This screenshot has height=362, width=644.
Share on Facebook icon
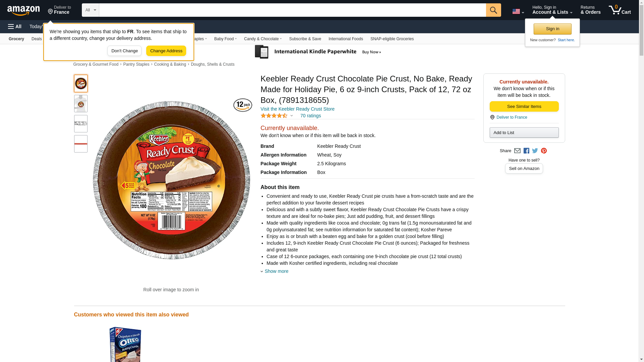click(526, 151)
